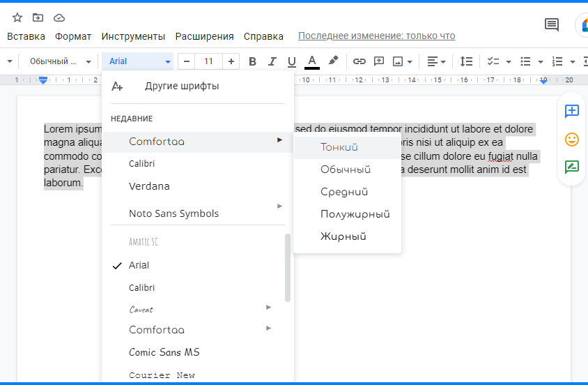This screenshot has width=588, height=385.
Task: Insert a link with the chain icon
Action: (x=359, y=61)
